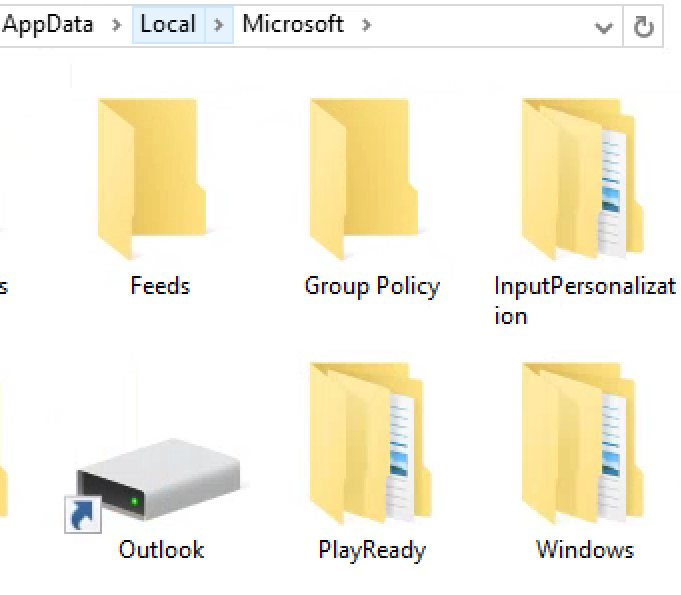Navigate to the AppData breadcrumb
681x595 pixels.
click(47, 24)
